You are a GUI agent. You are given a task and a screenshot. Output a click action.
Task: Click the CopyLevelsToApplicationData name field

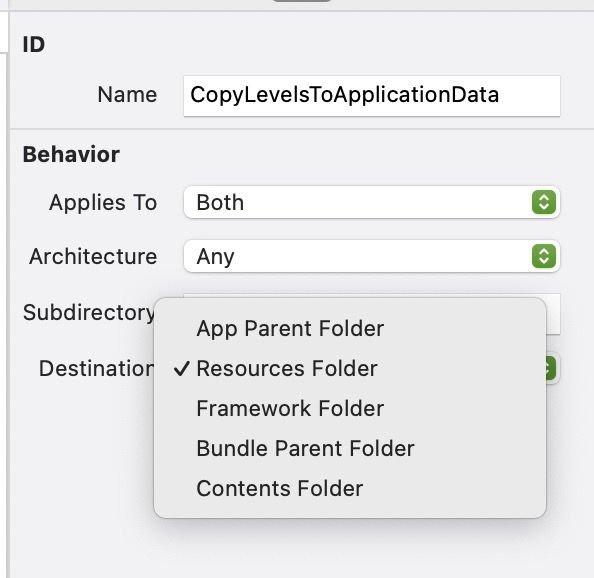(372, 96)
